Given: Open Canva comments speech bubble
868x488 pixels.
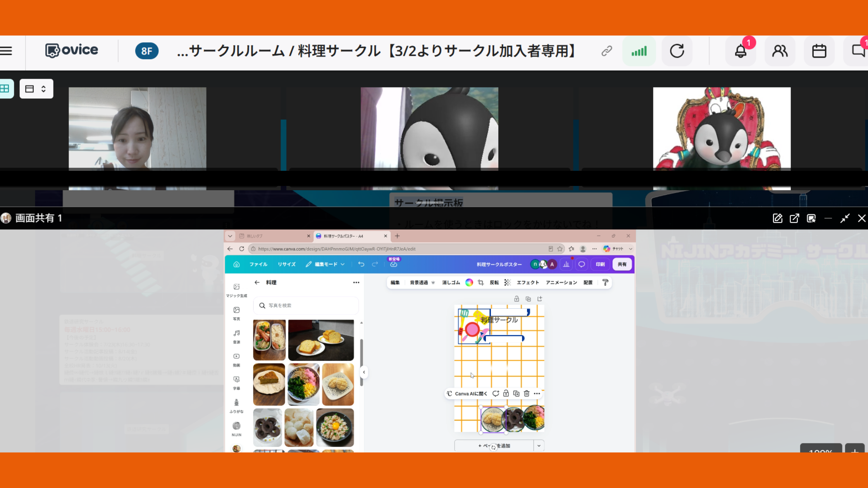Looking at the screenshot, I should [x=582, y=264].
